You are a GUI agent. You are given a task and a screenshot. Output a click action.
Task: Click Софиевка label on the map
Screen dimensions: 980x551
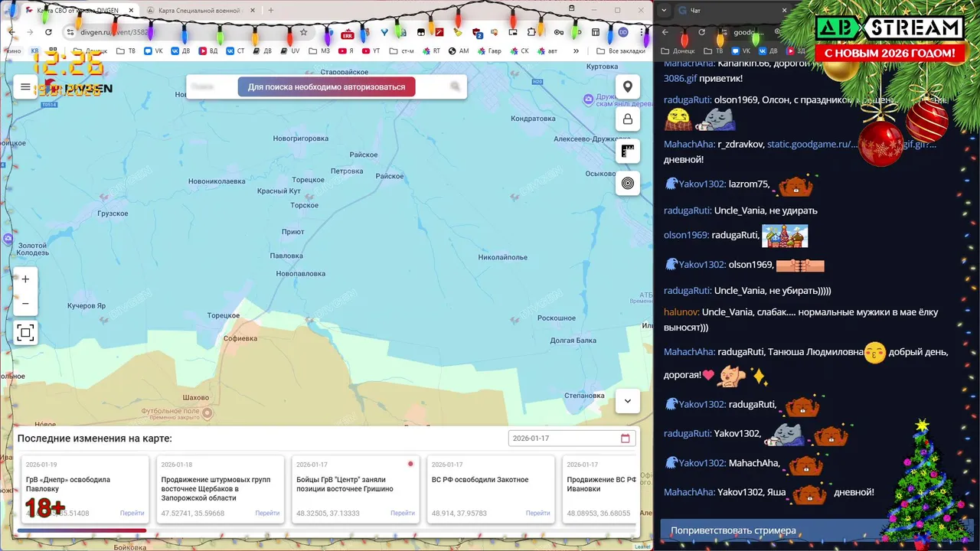(240, 337)
